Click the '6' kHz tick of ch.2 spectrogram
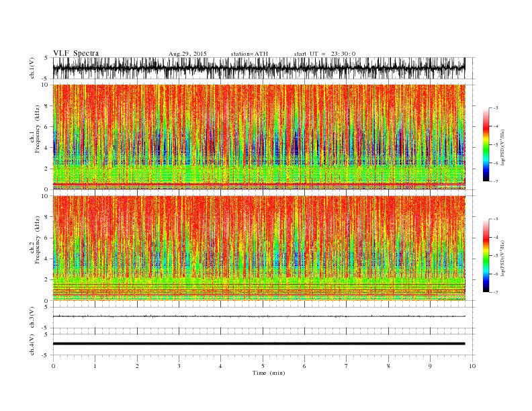The image size is (532, 411). (47, 238)
